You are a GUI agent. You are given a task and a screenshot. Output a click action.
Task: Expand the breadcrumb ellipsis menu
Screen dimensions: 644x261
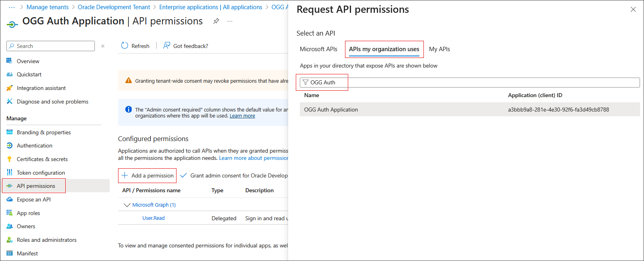coord(12,7)
